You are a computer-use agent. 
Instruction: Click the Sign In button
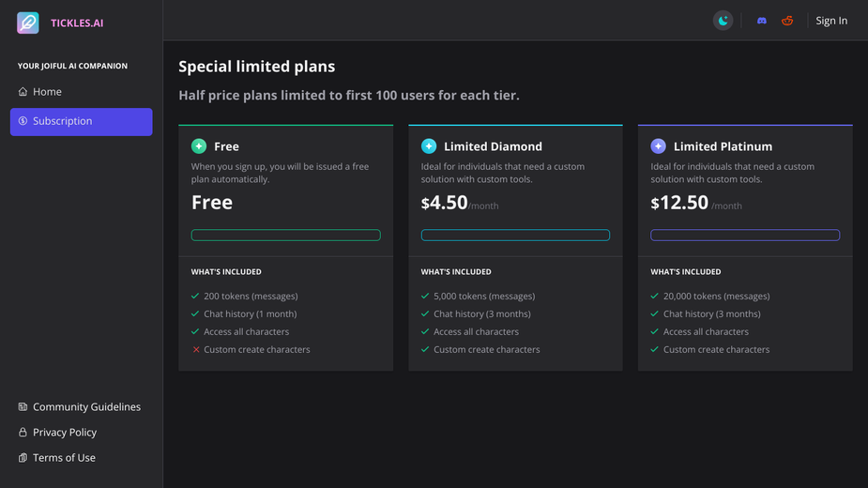coord(830,21)
